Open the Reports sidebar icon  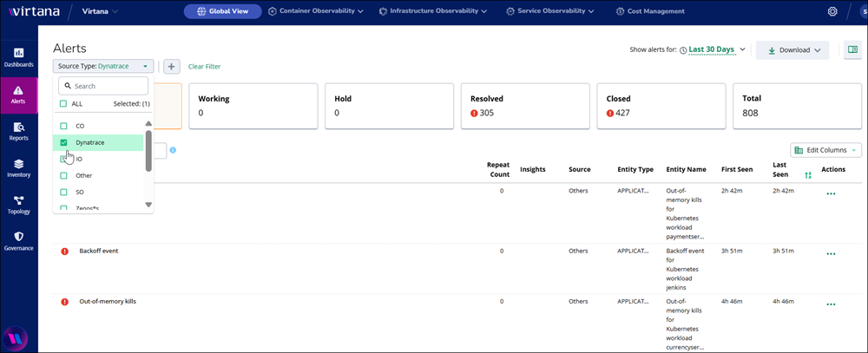point(19,132)
